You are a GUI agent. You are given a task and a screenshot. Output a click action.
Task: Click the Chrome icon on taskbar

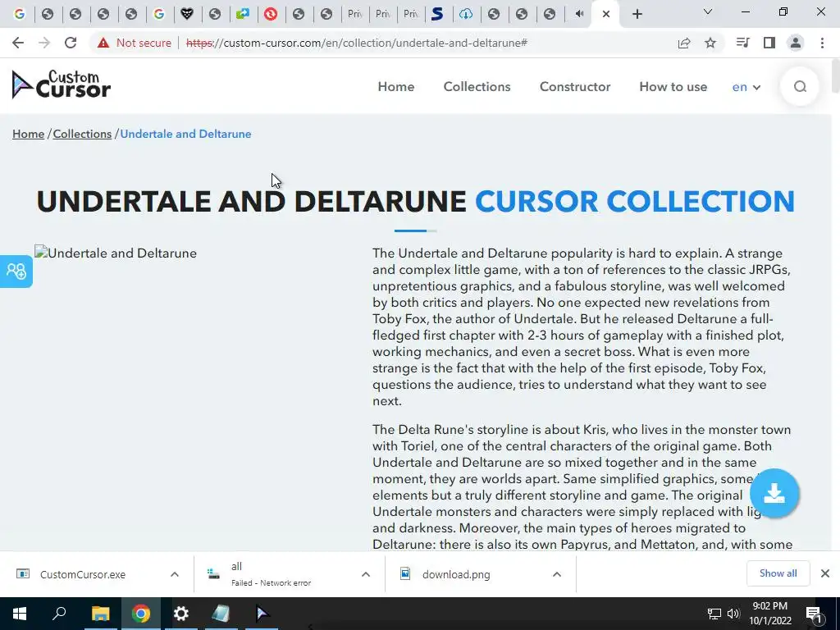click(141, 614)
